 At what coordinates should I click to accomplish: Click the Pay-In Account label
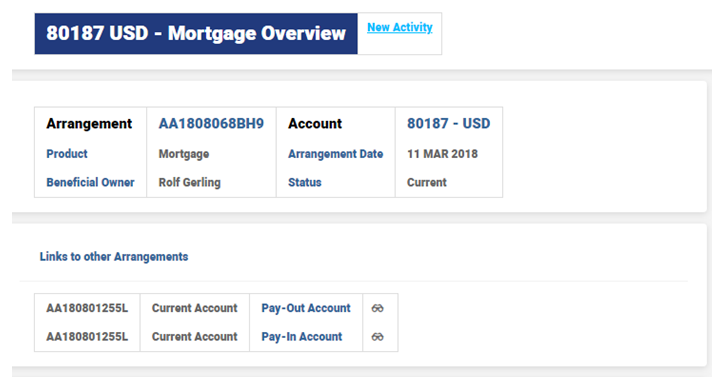click(x=302, y=337)
